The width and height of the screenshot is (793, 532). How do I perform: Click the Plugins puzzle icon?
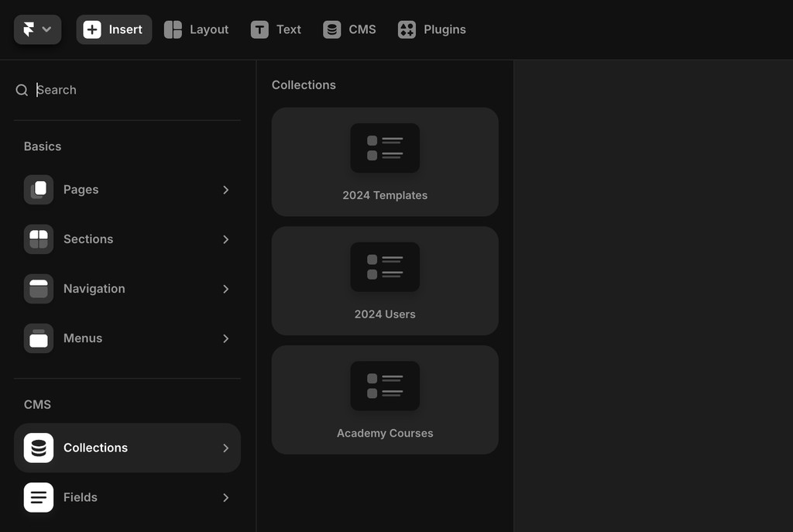tap(406, 29)
